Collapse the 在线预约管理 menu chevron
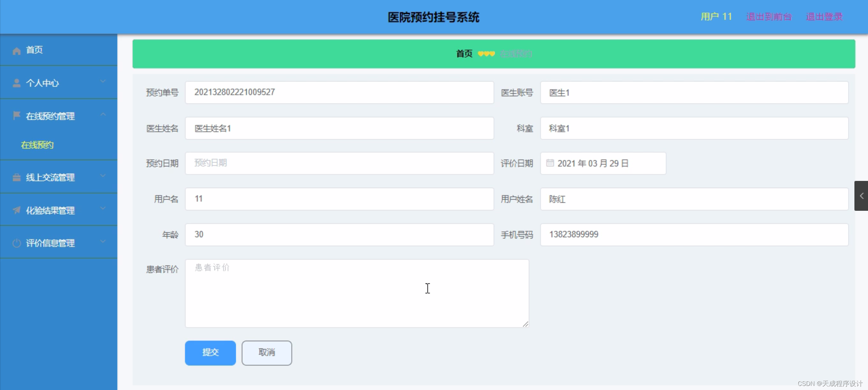 103,115
